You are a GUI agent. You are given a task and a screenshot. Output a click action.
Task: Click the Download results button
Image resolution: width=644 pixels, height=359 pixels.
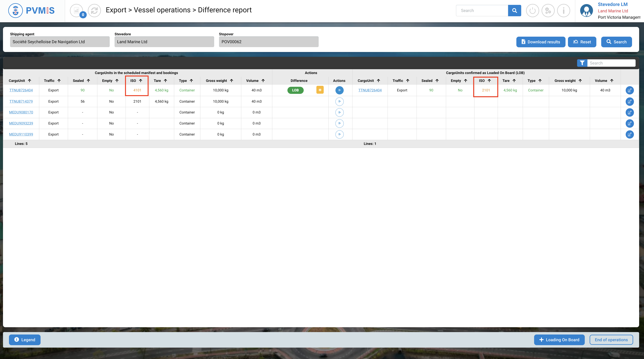[540, 42]
